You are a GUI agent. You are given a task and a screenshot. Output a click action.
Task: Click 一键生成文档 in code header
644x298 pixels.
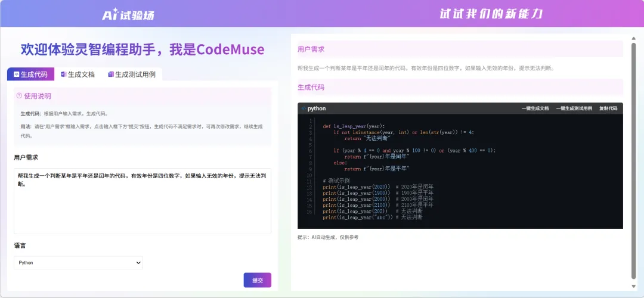click(x=535, y=108)
